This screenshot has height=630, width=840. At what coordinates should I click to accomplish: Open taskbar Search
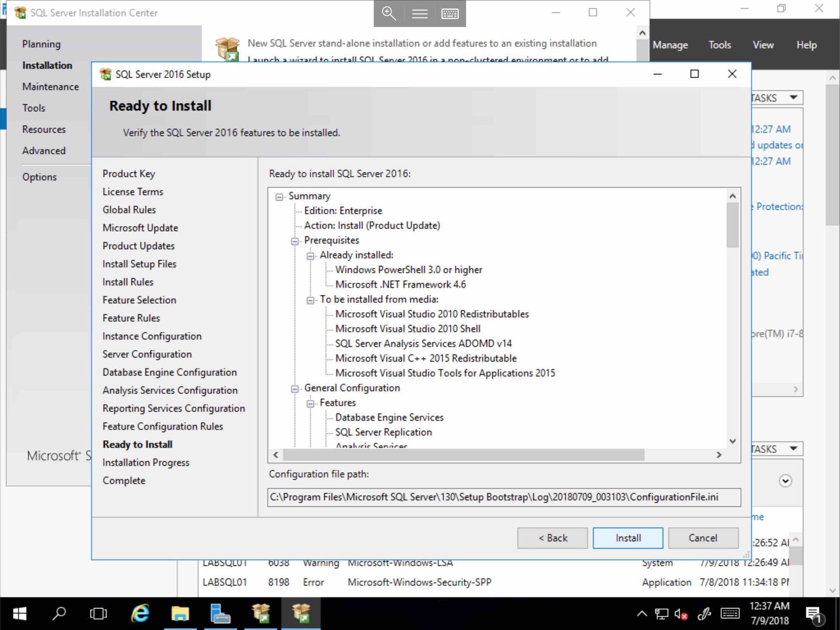click(x=59, y=614)
